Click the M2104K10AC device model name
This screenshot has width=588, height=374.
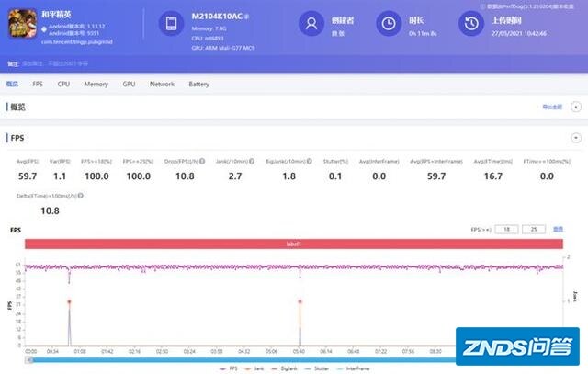217,17
